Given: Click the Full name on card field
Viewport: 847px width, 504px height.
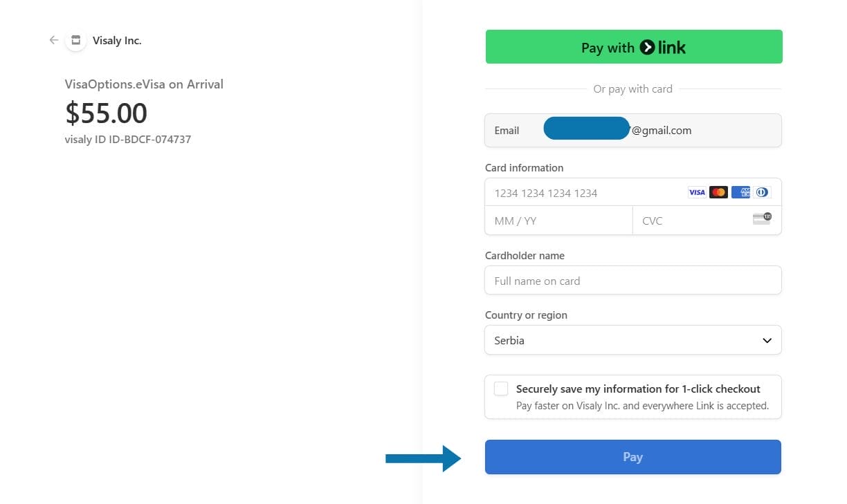Looking at the screenshot, I should [x=632, y=281].
